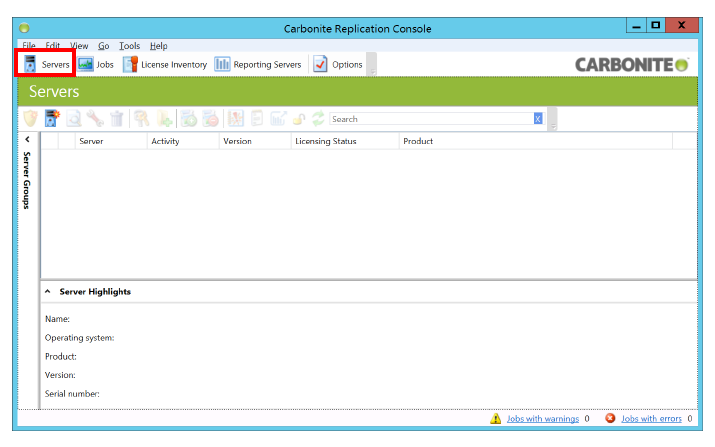Viewport: 715px width, 447px height.
Task: Click the yellow warning triangle status icon
Action: tap(496, 418)
